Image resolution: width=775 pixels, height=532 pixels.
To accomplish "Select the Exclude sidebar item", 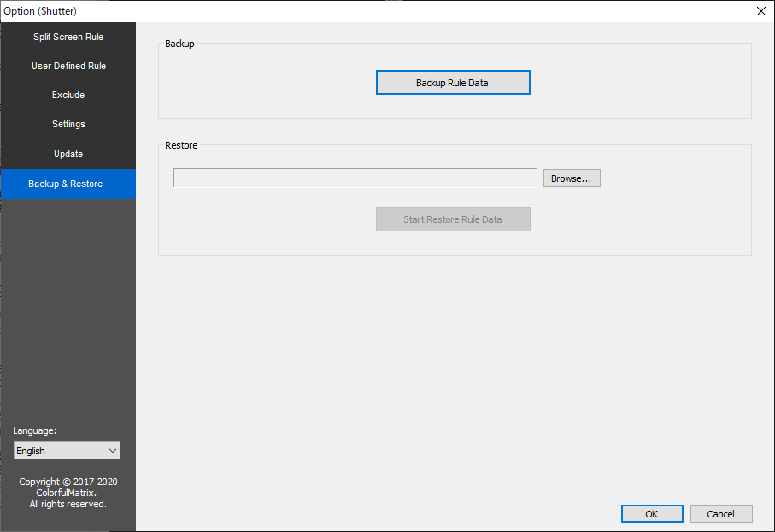I will tap(68, 95).
